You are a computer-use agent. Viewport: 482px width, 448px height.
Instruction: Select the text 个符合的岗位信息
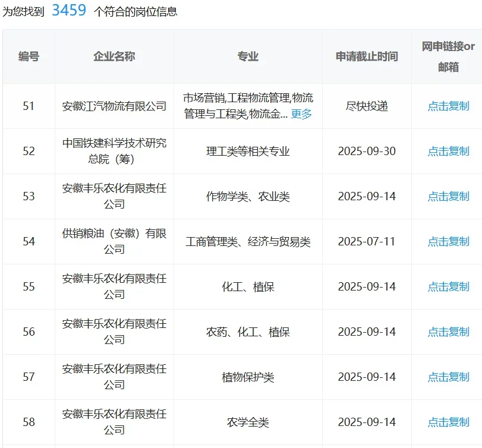(x=136, y=12)
